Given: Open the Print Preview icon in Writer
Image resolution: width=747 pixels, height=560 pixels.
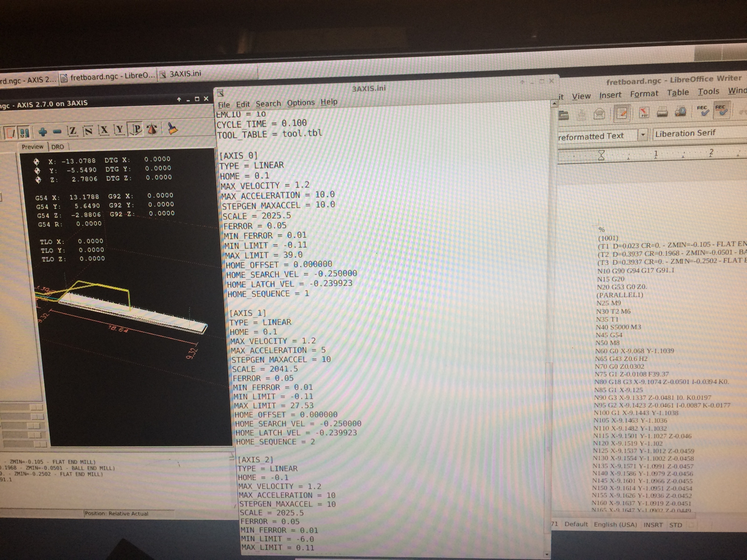Looking at the screenshot, I should [680, 111].
